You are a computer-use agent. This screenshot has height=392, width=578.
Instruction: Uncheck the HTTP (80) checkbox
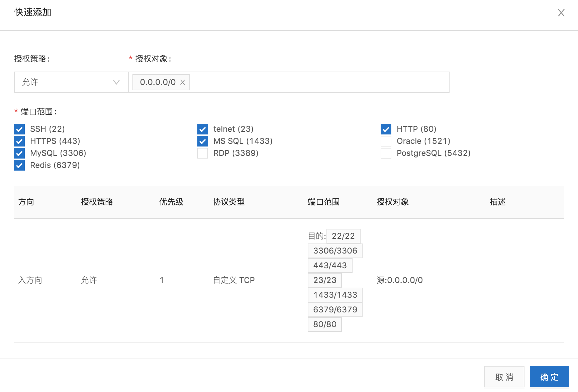(386, 129)
